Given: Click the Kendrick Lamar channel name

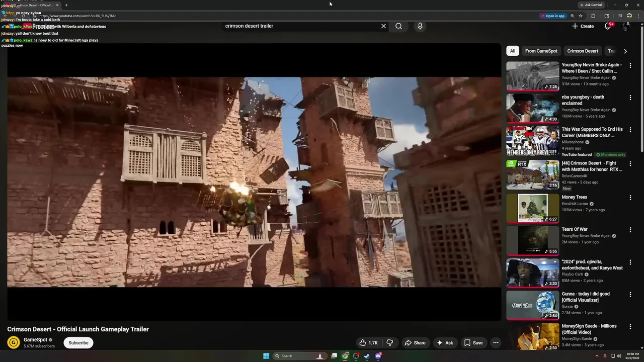Looking at the screenshot, I should (x=575, y=204).
